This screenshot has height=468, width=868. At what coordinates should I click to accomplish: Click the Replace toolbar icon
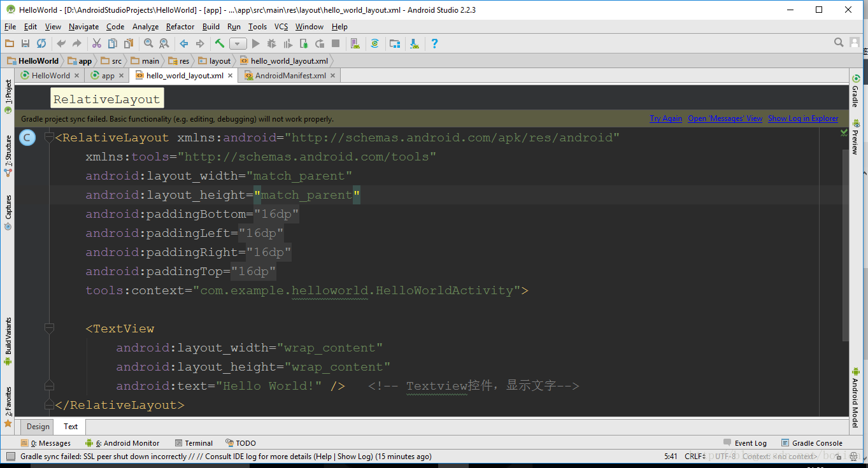coord(164,43)
